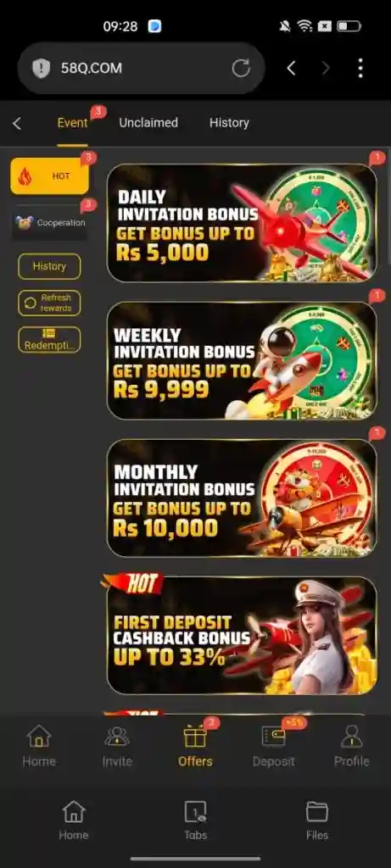Tap the 58Q.COM address bar

coord(141,68)
